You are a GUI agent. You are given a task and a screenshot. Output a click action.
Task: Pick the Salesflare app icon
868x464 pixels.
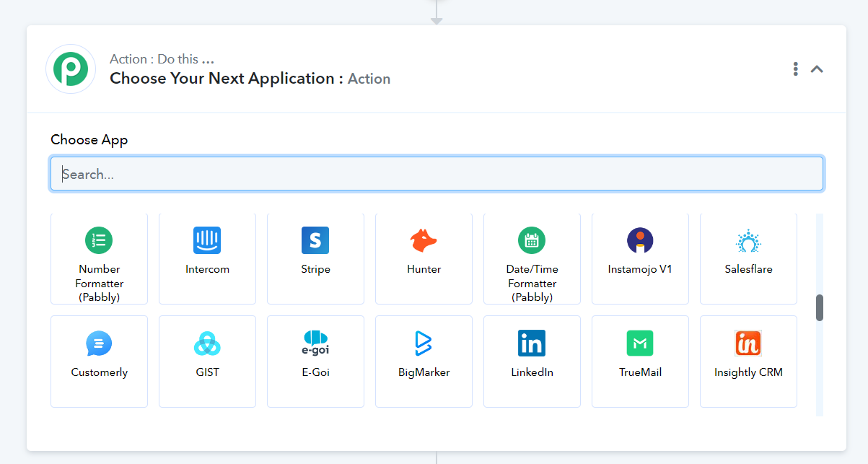[x=748, y=240]
